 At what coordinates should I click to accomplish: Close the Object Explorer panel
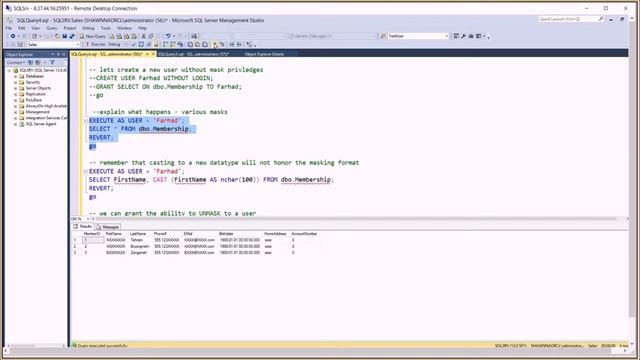pos(64,54)
